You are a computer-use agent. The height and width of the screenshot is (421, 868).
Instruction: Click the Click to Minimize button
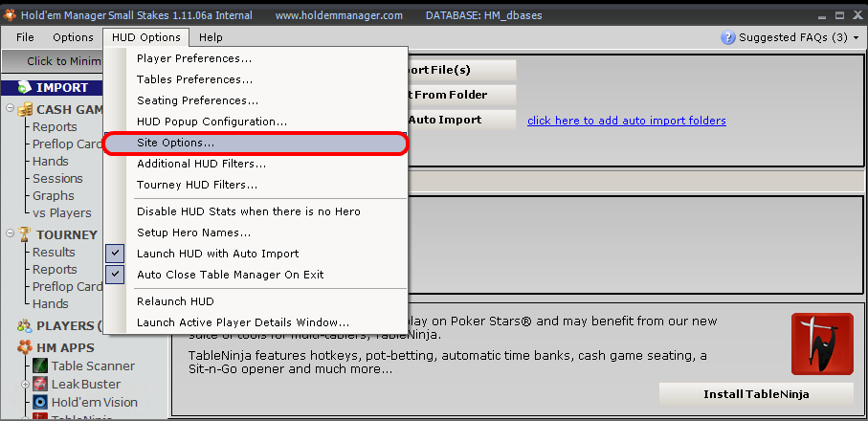click(53, 61)
